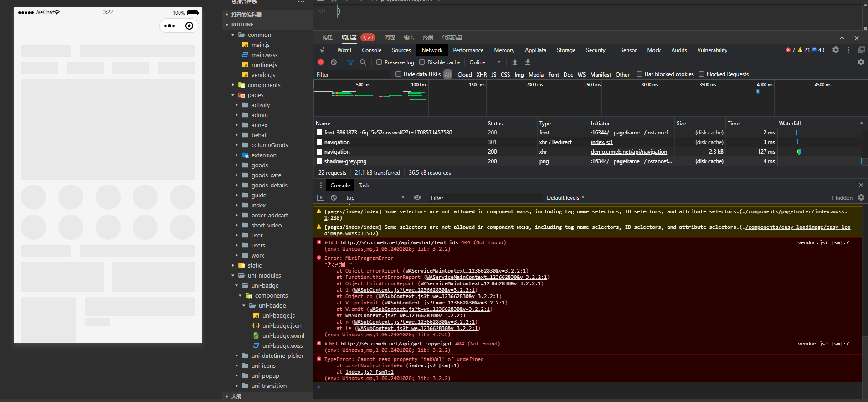Click the error count badge

click(x=791, y=50)
